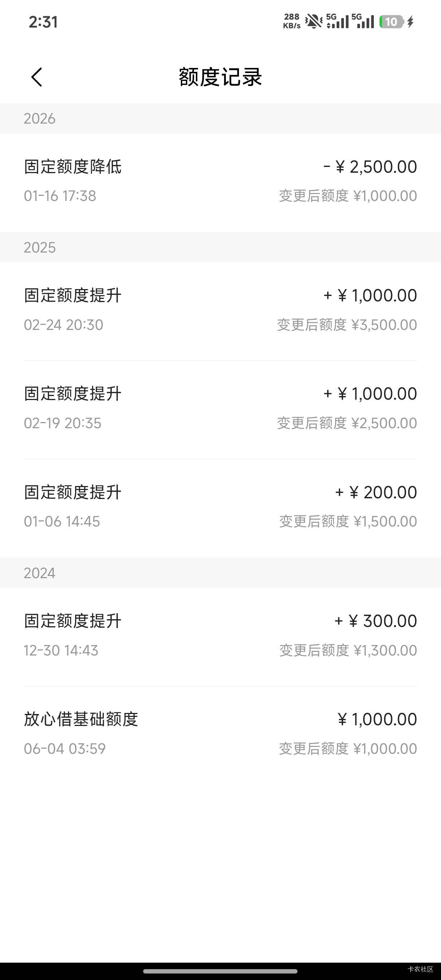Tap the muted notification bell icon
This screenshot has height=980, width=441.
pos(313,21)
